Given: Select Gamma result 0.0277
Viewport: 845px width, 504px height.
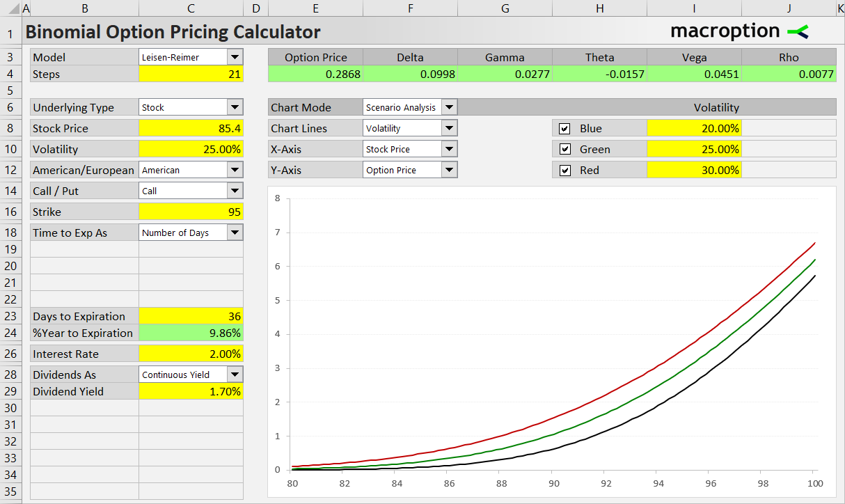Looking at the screenshot, I should [505, 74].
